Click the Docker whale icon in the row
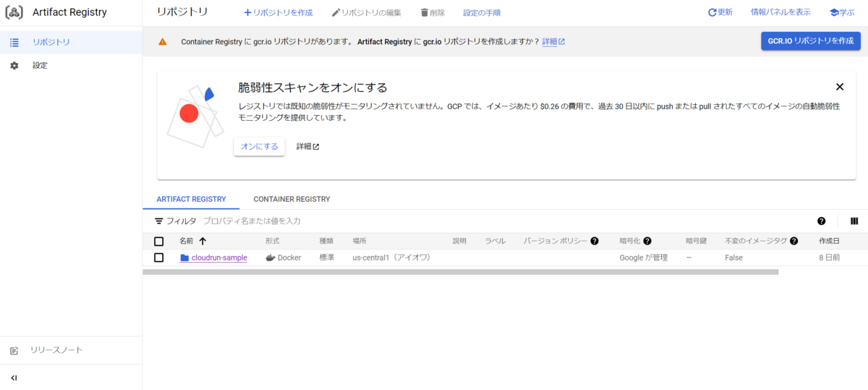This screenshot has height=390, width=868. (271, 258)
